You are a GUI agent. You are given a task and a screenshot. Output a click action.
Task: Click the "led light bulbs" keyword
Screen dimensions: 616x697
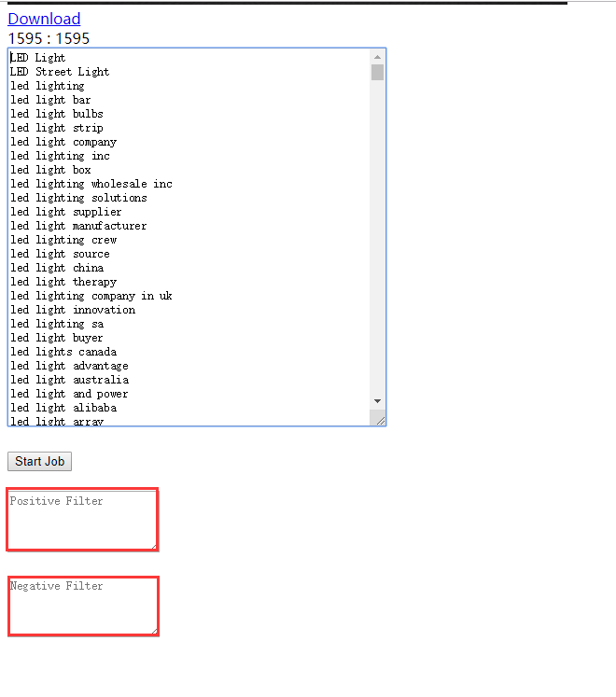[x=57, y=114]
